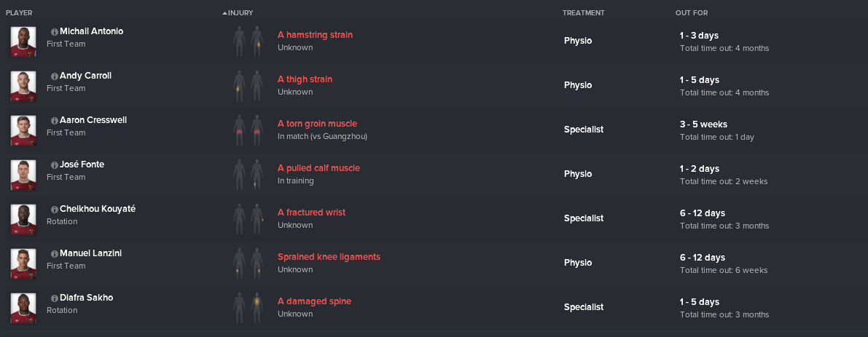This screenshot has width=868, height=337.
Task: Open info icon next to Andy Carroll
Action: pyautogui.click(x=54, y=76)
